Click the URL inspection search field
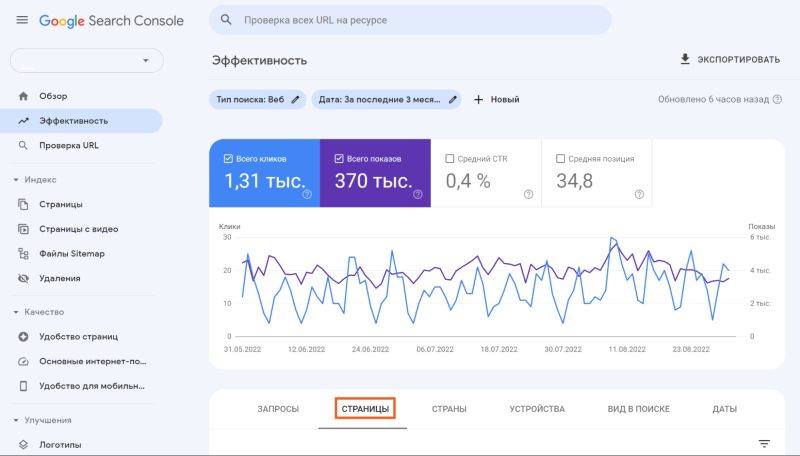800x456 pixels. (410, 20)
